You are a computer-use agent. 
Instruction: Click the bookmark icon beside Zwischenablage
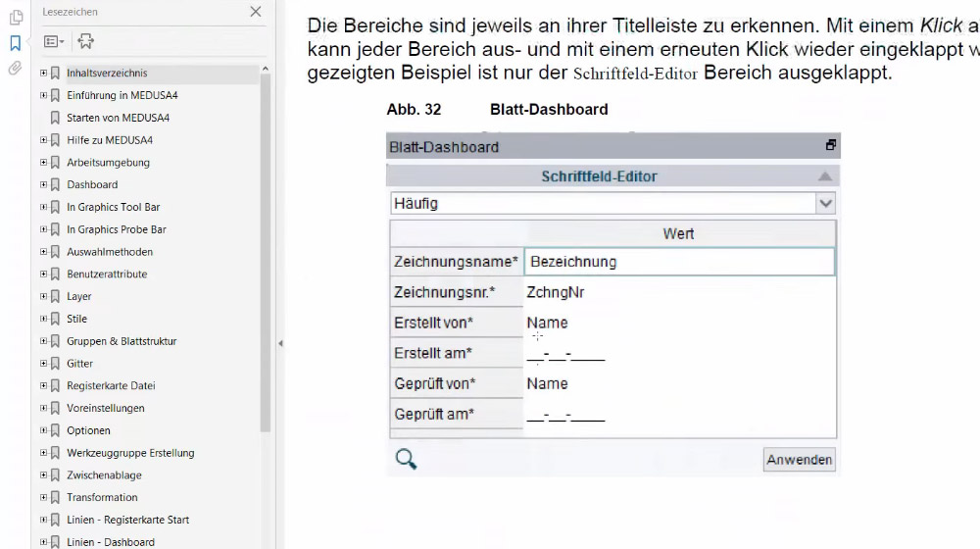click(x=55, y=475)
